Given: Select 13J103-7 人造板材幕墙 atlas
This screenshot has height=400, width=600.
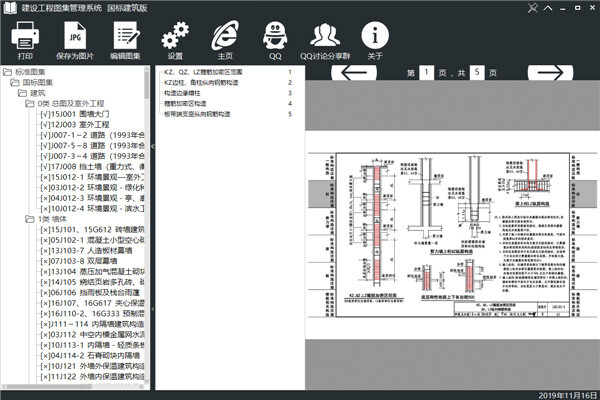Looking at the screenshot, I should (86, 251).
